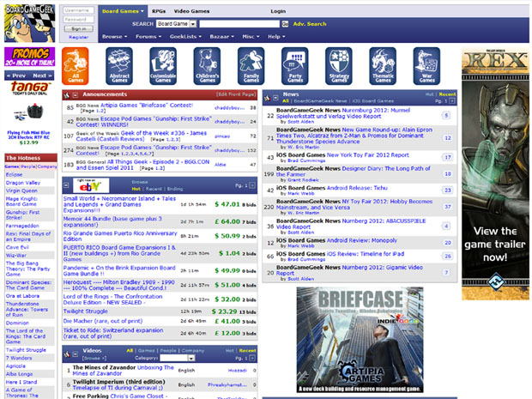
Task: Switch to the Video Games tab
Action: [191, 11]
